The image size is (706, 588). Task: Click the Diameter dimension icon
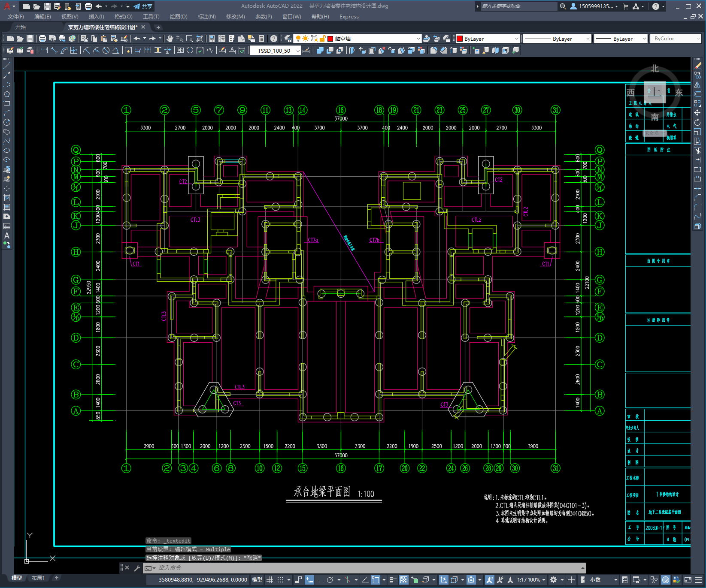[106, 50]
